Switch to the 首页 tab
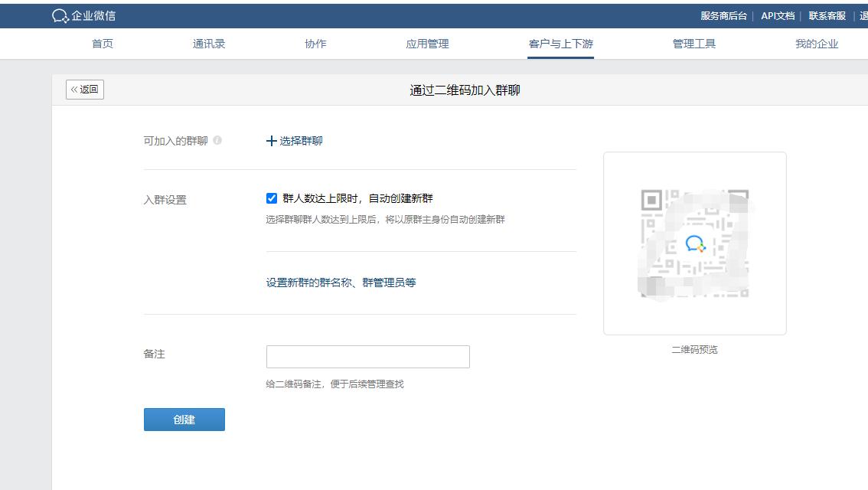The image size is (868, 490). coord(102,44)
